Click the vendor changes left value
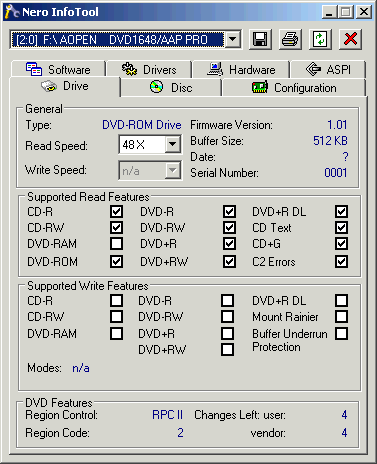 (x=344, y=433)
